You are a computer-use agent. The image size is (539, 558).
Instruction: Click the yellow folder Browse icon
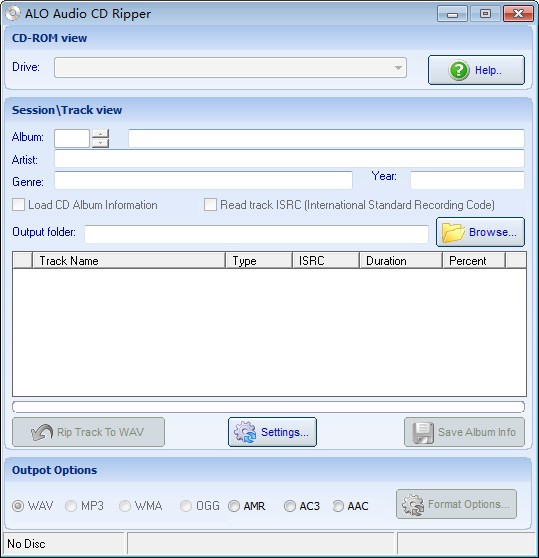pos(453,232)
